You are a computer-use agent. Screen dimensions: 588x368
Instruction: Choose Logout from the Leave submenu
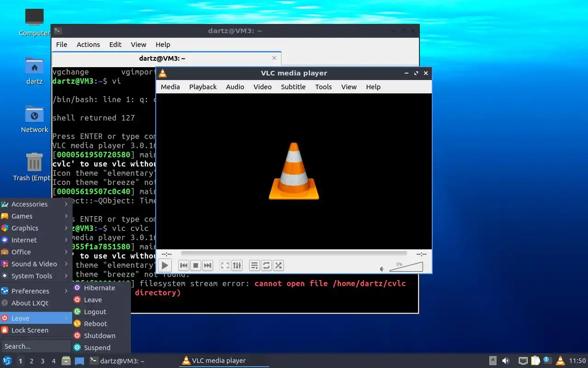(102, 312)
